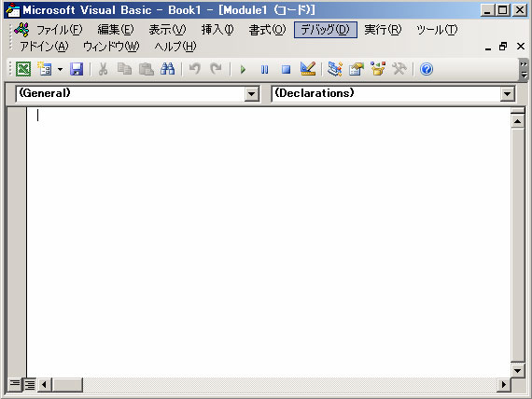Open the 書式(O) menu
Screen dimensions: 532x399
[267, 30]
